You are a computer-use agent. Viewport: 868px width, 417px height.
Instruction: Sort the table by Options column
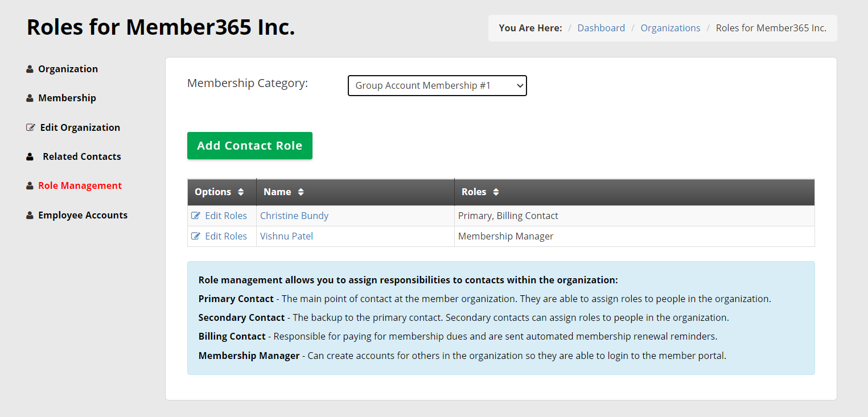click(x=241, y=192)
